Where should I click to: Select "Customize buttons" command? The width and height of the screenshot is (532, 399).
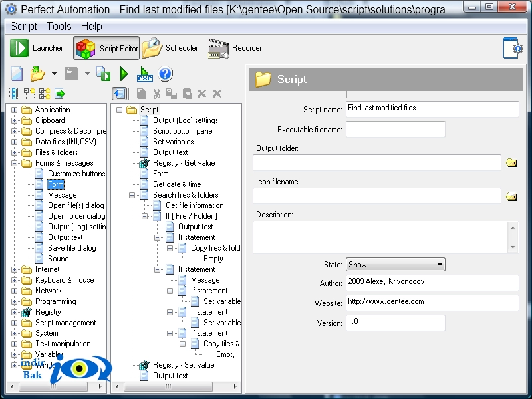76,174
